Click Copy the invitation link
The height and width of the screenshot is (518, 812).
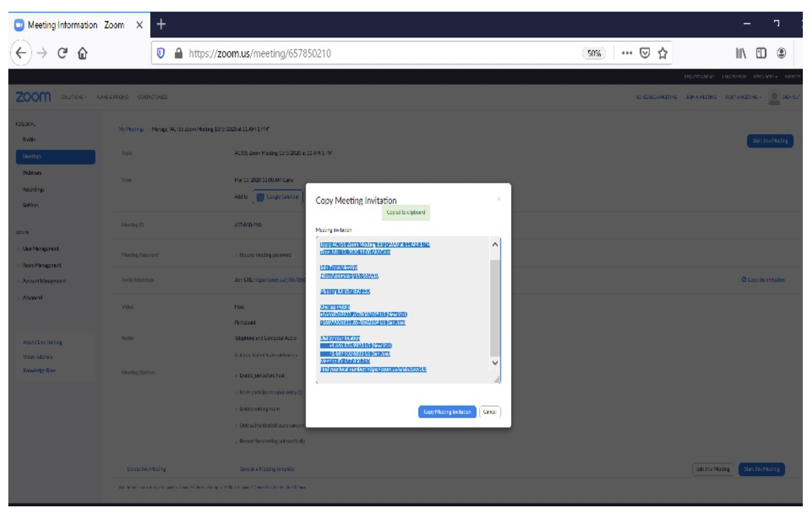[763, 280]
